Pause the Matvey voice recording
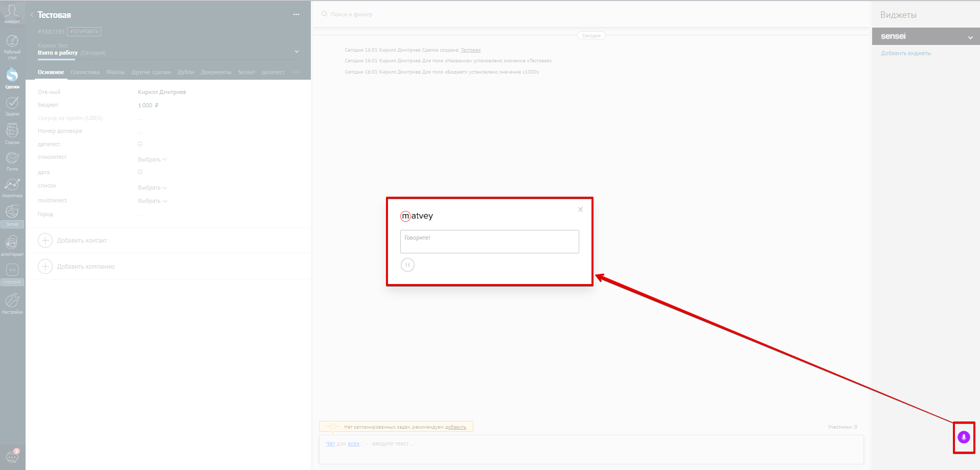The height and width of the screenshot is (470, 980). click(407, 265)
